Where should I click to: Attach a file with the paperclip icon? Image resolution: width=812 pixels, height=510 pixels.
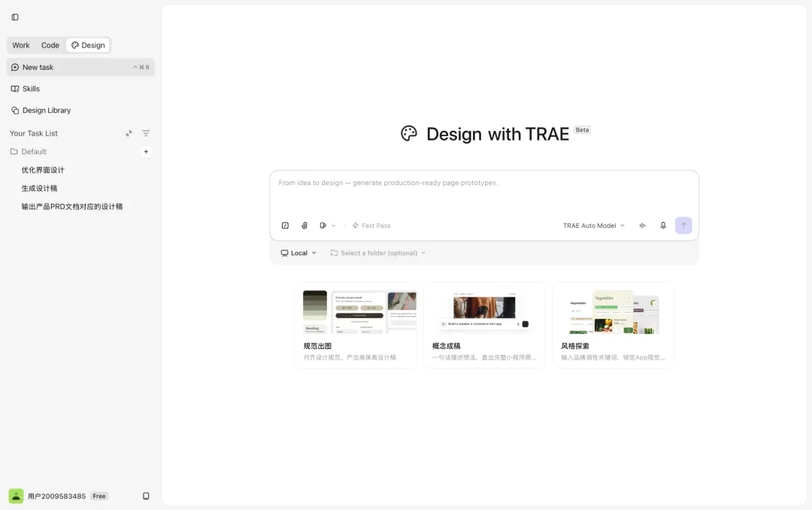tap(304, 226)
